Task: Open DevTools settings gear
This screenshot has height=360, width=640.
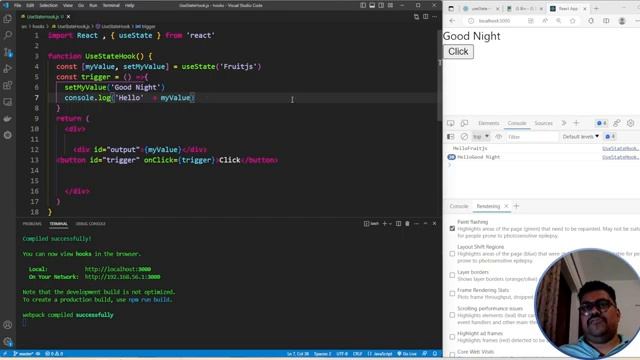Action: pyautogui.click(x=630, y=123)
